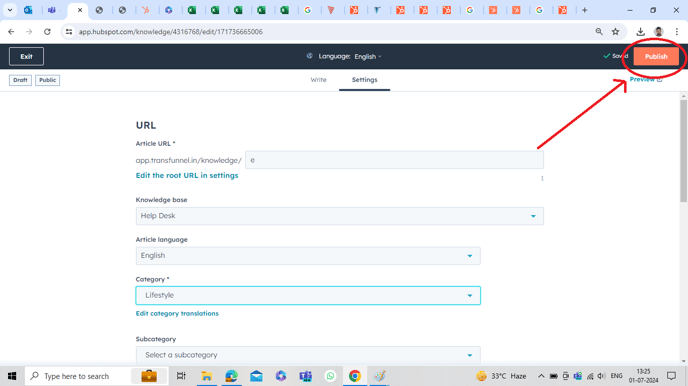Open the browser downloads icon
The width and height of the screenshot is (688, 386).
(x=640, y=32)
